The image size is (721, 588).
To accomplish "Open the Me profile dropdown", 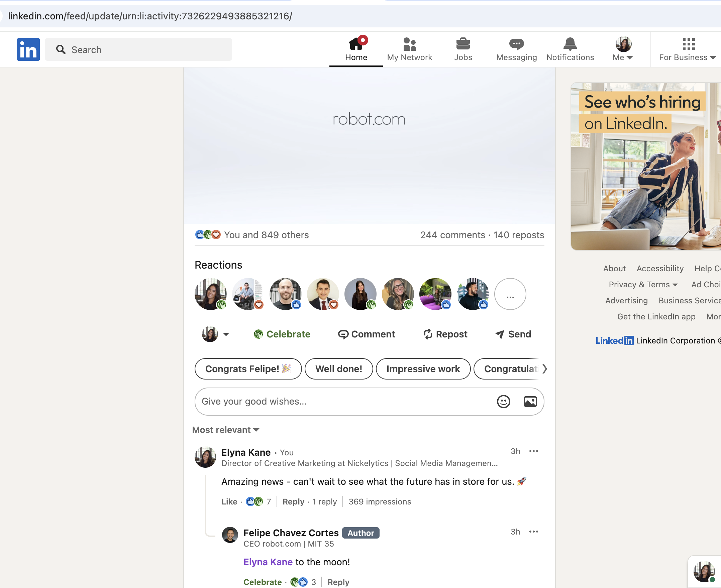I will [x=622, y=49].
